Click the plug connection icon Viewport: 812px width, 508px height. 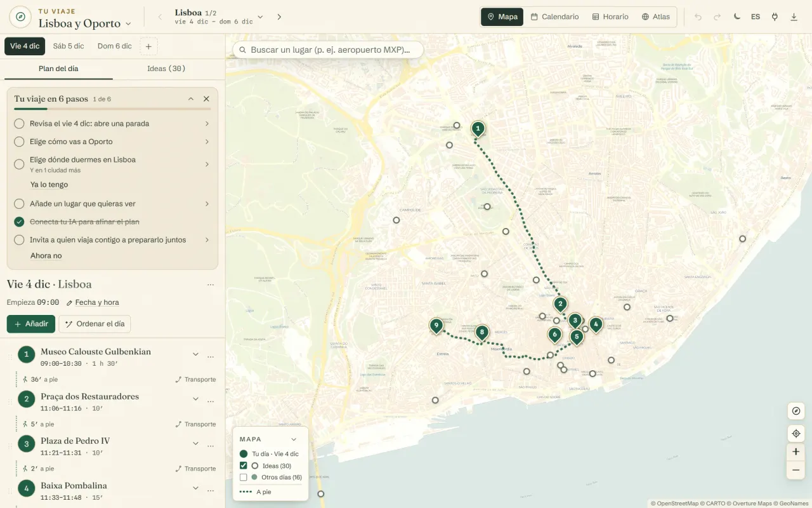click(x=775, y=17)
